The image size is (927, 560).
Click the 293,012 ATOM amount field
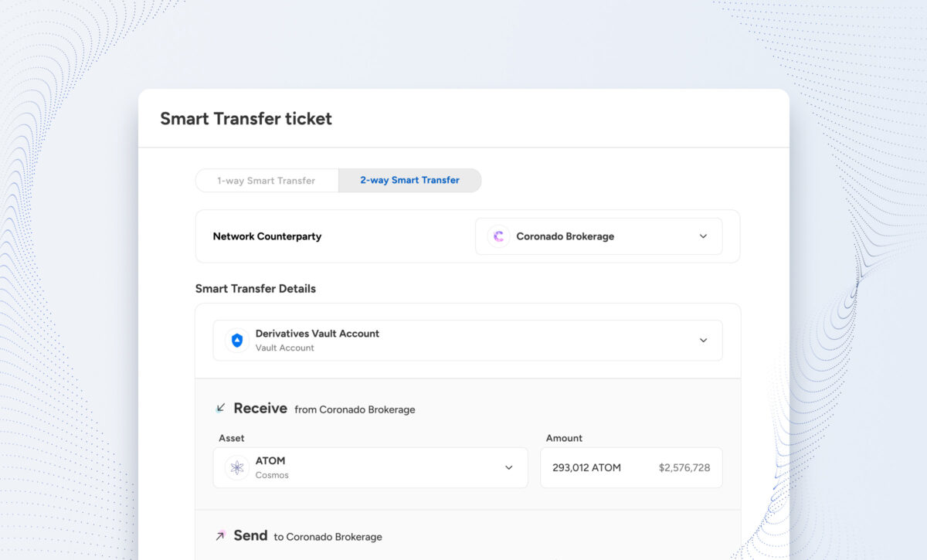pos(631,467)
